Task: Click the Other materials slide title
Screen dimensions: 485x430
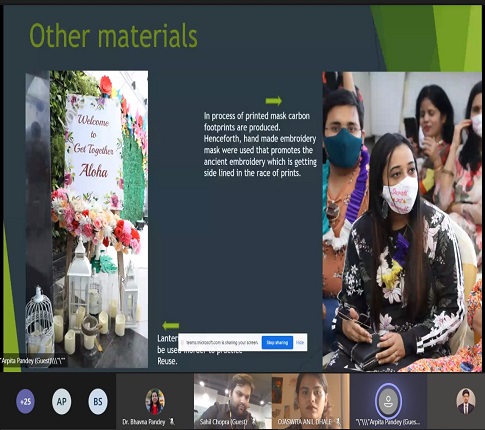Action: (114, 35)
